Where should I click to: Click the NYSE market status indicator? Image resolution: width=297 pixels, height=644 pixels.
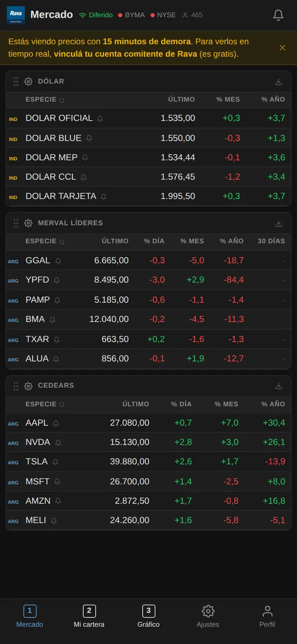tap(163, 15)
